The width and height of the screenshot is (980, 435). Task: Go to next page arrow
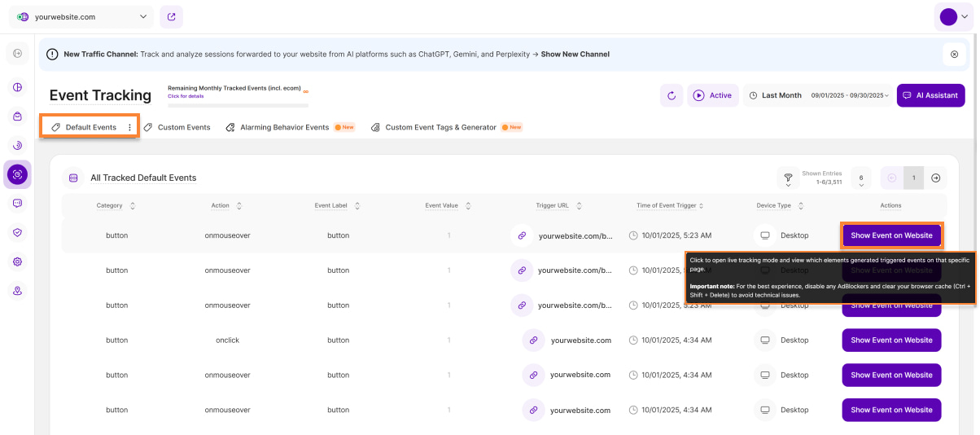(936, 178)
